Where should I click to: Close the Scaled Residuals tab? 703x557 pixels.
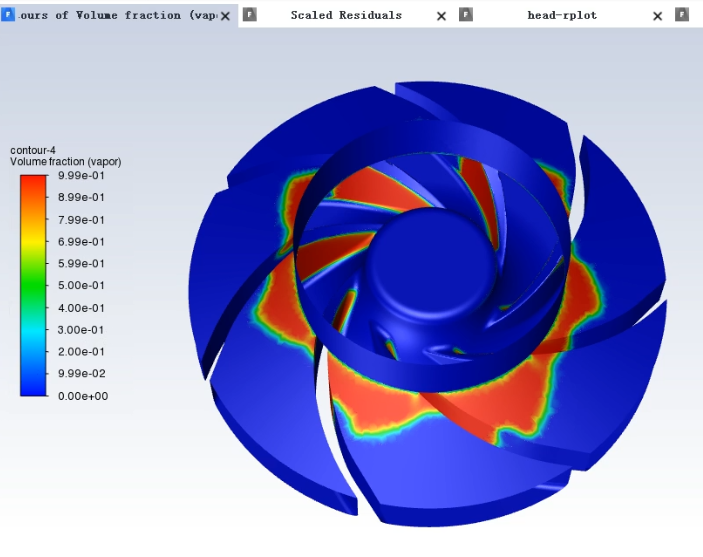point(441,16)
